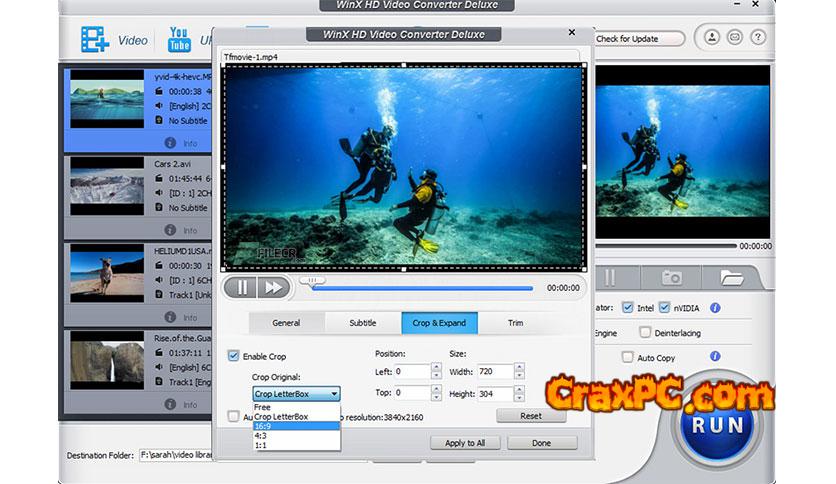Enable the Deinterlacing checkbox
This screenshot has height=484, width=836.
click(x=646, y=332)
